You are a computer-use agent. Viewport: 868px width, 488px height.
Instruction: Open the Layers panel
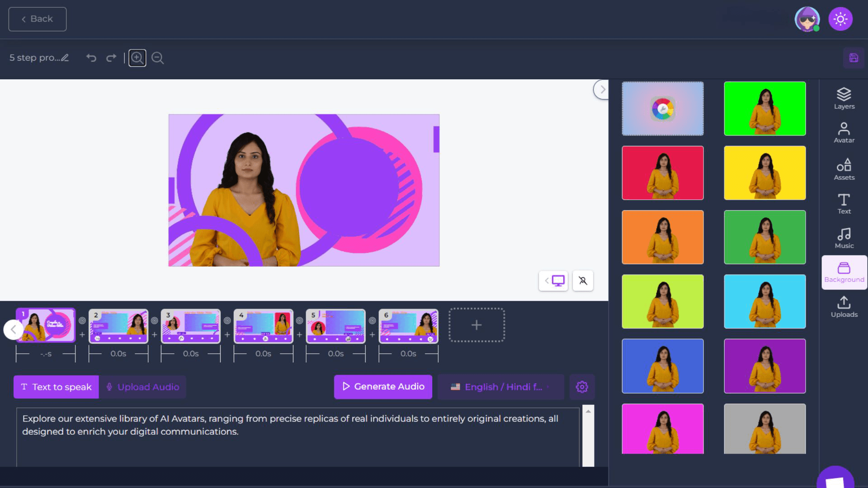click(x=844, y=98)
